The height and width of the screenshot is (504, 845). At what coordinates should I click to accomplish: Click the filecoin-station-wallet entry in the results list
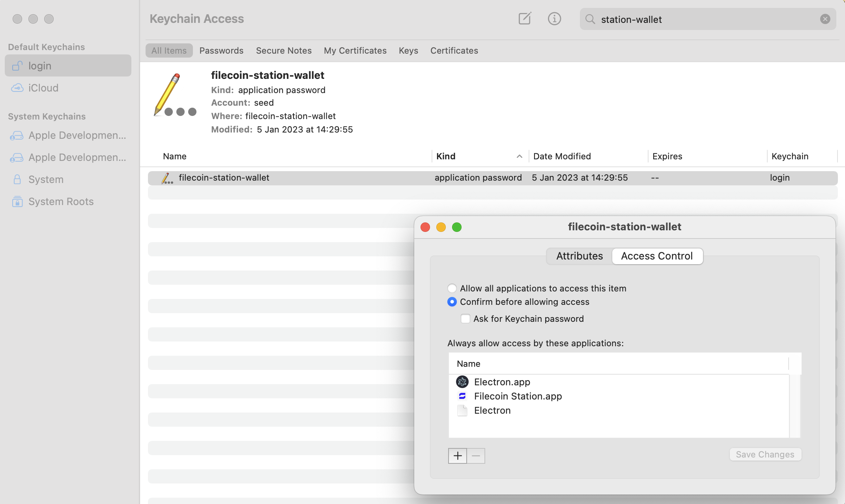[x=224, y=177]
